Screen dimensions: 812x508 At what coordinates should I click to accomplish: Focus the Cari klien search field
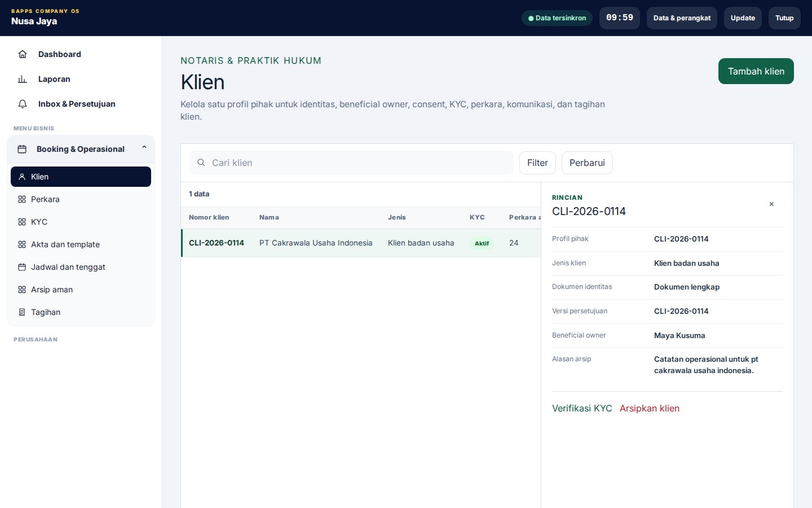(x=351, y=163)
